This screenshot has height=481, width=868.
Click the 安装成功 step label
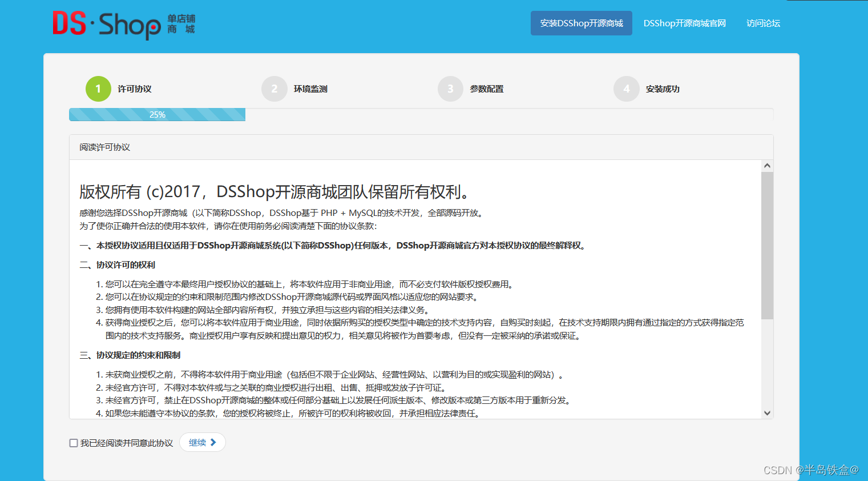click(x=663, y=89)
